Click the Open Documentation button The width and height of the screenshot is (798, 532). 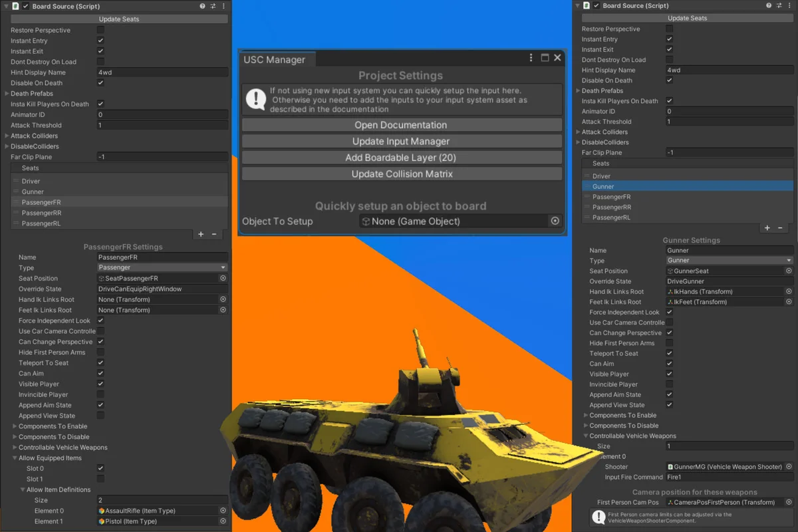point(401,125)
